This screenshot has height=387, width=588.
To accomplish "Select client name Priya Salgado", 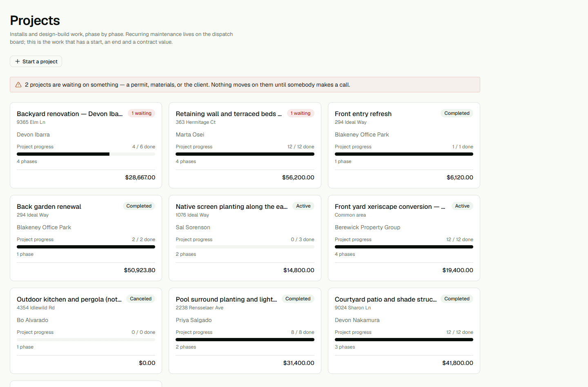I will pos(194,320).
